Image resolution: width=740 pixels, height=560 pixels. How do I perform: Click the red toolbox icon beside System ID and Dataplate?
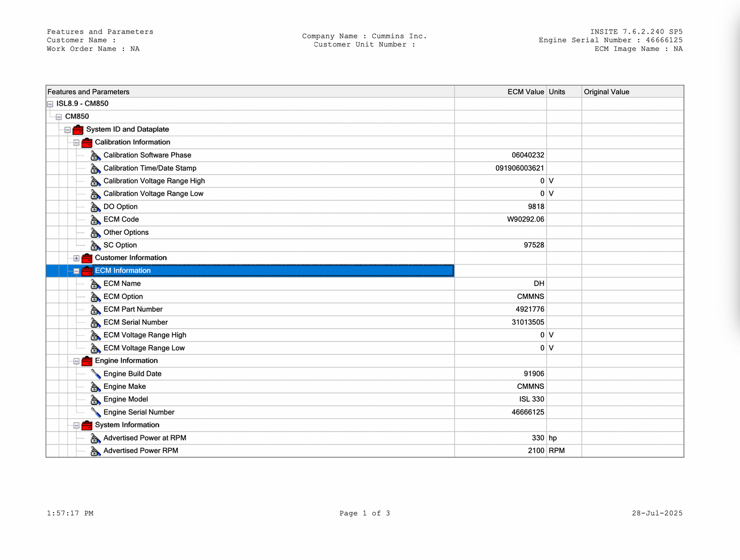78,130
